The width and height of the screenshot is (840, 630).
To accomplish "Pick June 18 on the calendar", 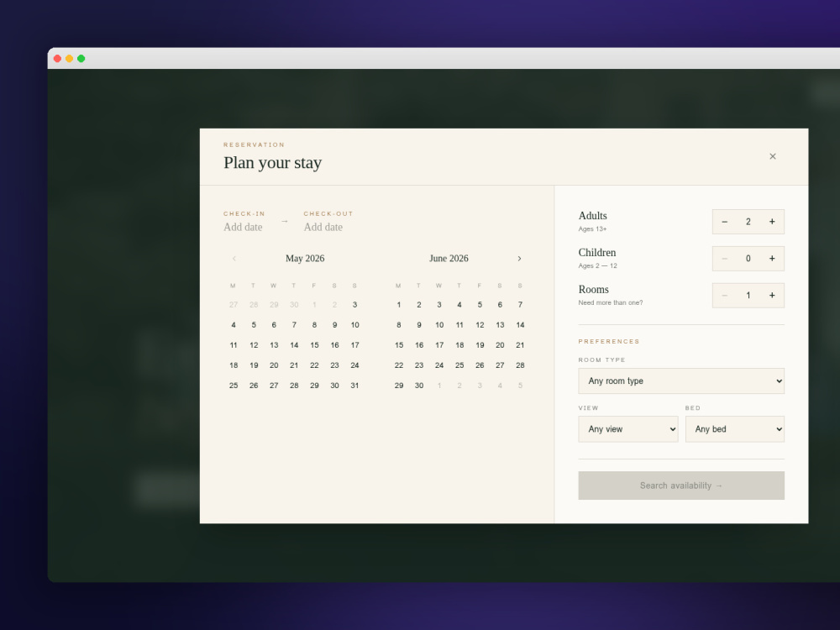I will pyautogui.click(x=459, y=345).
